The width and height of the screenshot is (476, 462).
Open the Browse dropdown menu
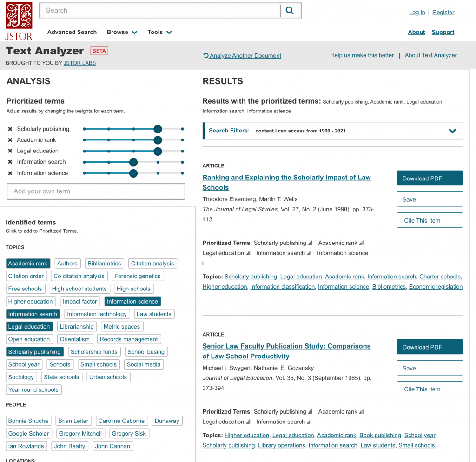click(x=122, y=32)
